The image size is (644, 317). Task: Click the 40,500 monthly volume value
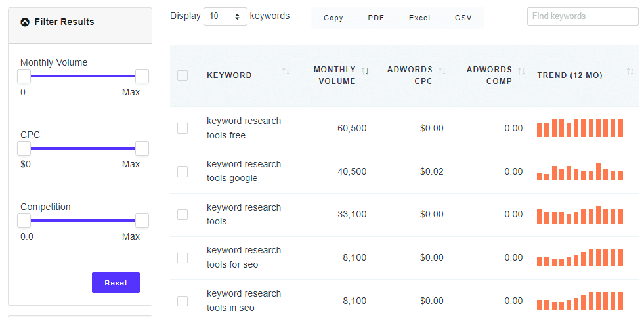352,171
